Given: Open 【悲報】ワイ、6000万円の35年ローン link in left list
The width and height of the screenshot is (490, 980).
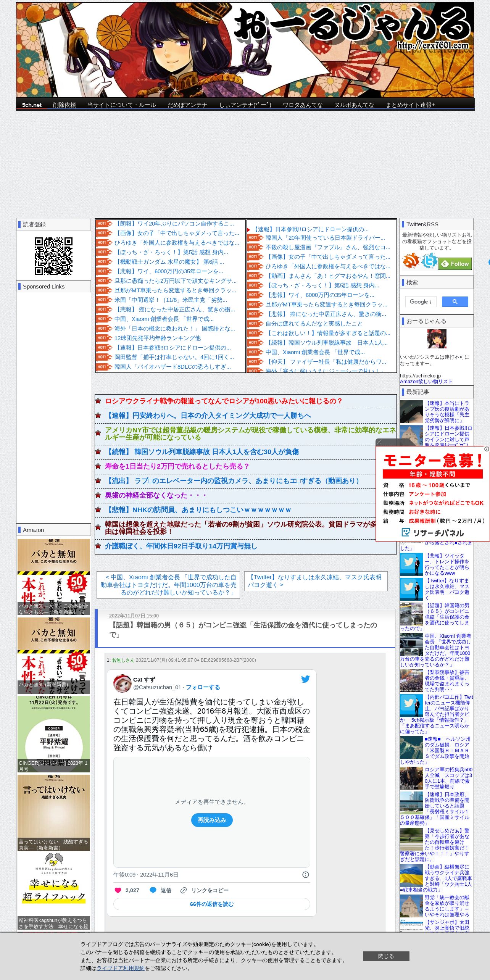Looking at the screenshot, I should click(169, 271).
